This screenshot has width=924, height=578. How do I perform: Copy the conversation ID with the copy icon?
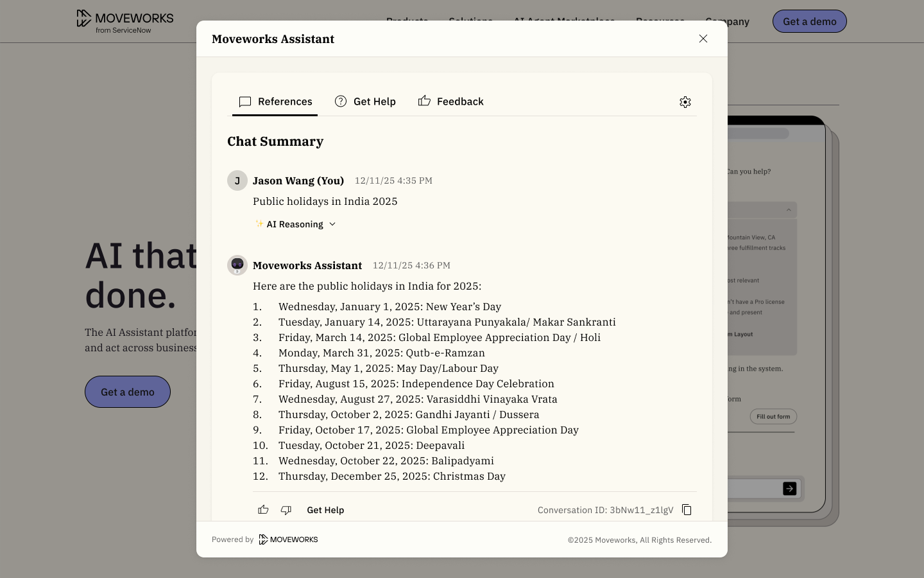coord(687,510)
